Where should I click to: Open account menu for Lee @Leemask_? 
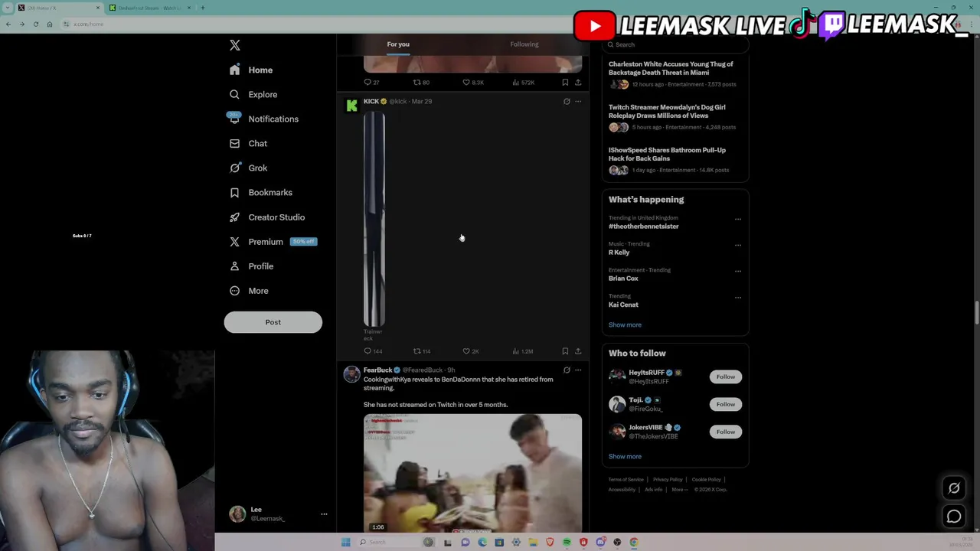pos(279,514)
